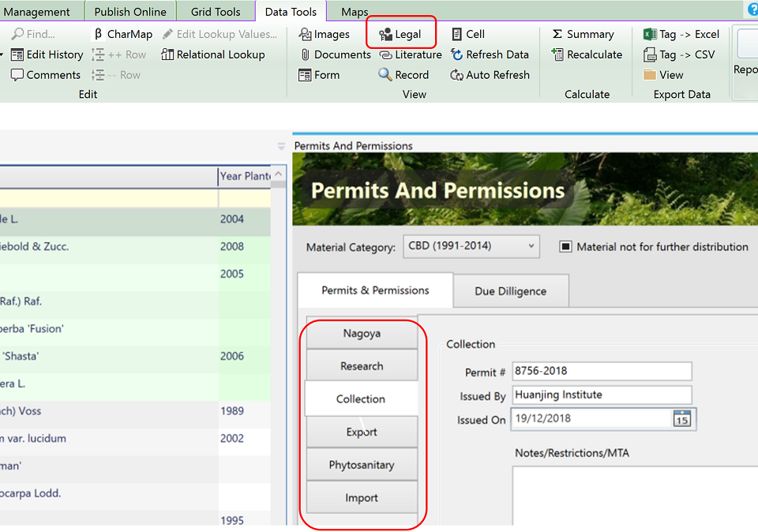
Task: Select the Data Tools tab
Action: tap(291, 12)
